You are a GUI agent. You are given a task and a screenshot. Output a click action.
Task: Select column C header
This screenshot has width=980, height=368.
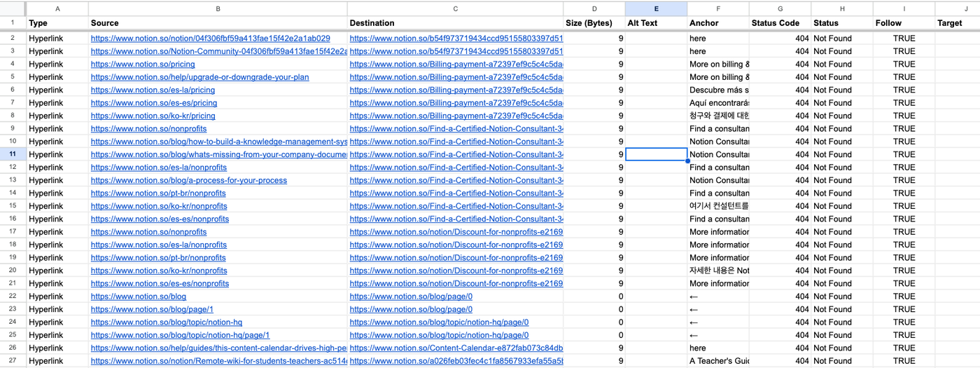[455, 9]
